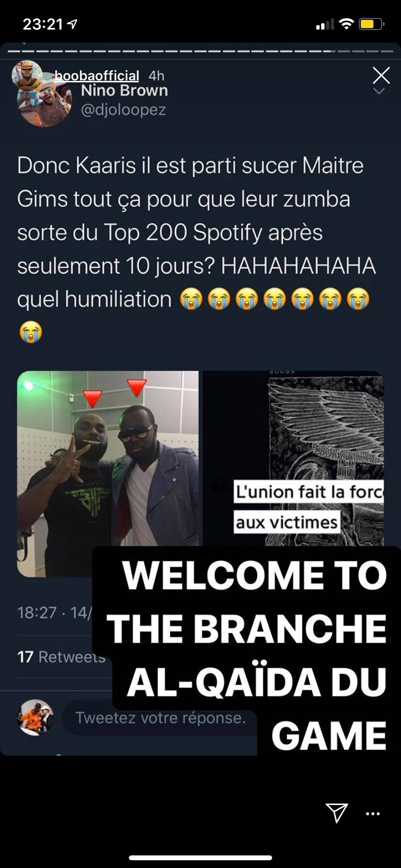Click the Nino Brown display name
401x868 pixels.
(x=124, y=91)
